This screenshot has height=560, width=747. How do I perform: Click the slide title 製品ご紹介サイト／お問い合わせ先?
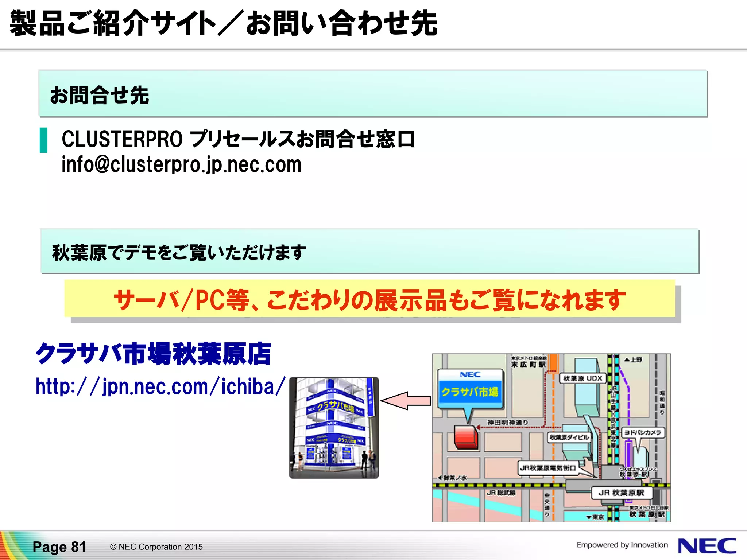coord(223,23)
